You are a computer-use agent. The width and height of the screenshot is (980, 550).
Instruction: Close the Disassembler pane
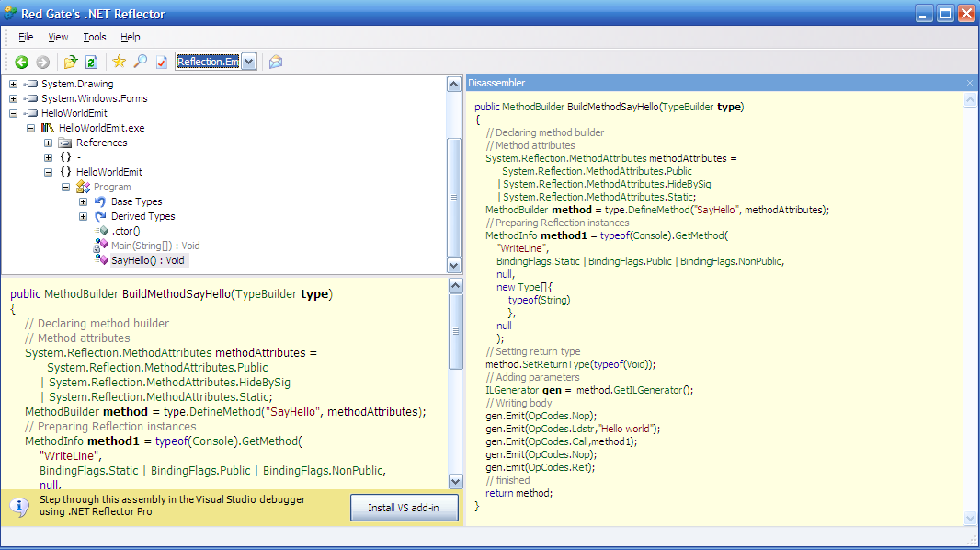[969, 83]
